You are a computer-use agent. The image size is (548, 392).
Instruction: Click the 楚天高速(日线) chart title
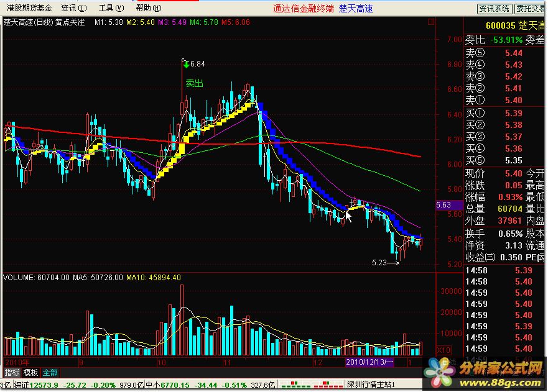(x=29, y=22)
